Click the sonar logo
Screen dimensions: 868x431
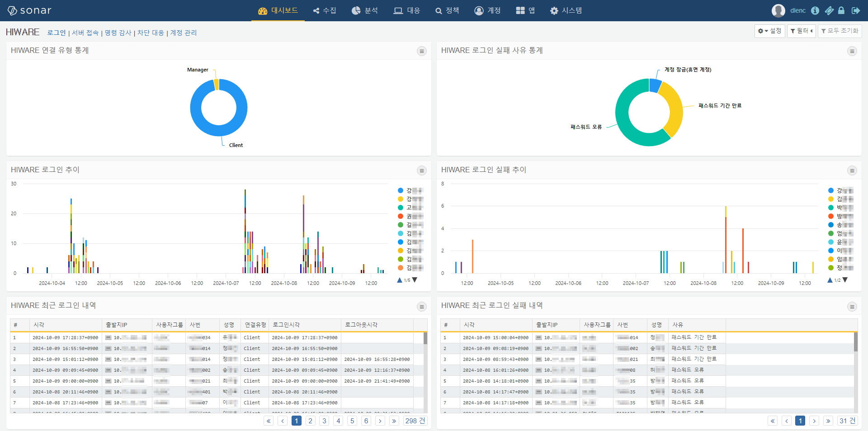click(x=29, y=10)
